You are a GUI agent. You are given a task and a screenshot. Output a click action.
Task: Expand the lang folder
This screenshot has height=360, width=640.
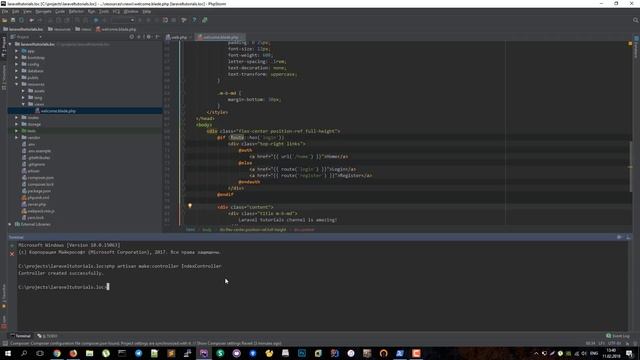pos(23,98)
